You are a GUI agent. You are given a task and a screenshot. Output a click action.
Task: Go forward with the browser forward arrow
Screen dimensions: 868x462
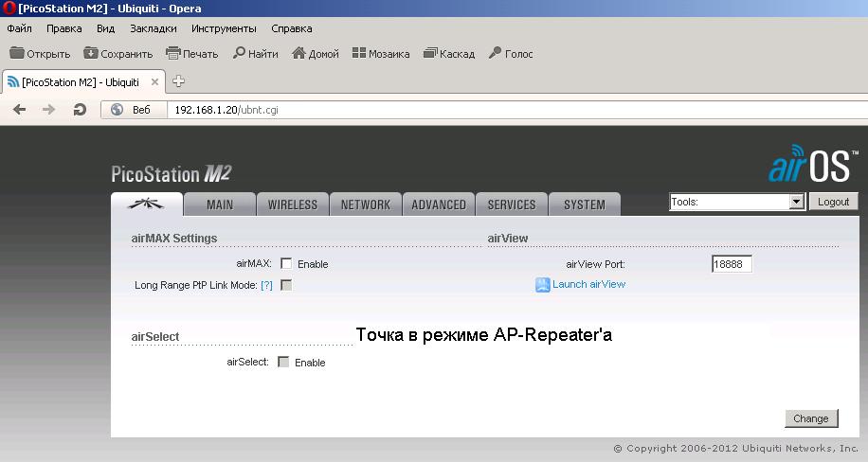click(x=48, y=110)
